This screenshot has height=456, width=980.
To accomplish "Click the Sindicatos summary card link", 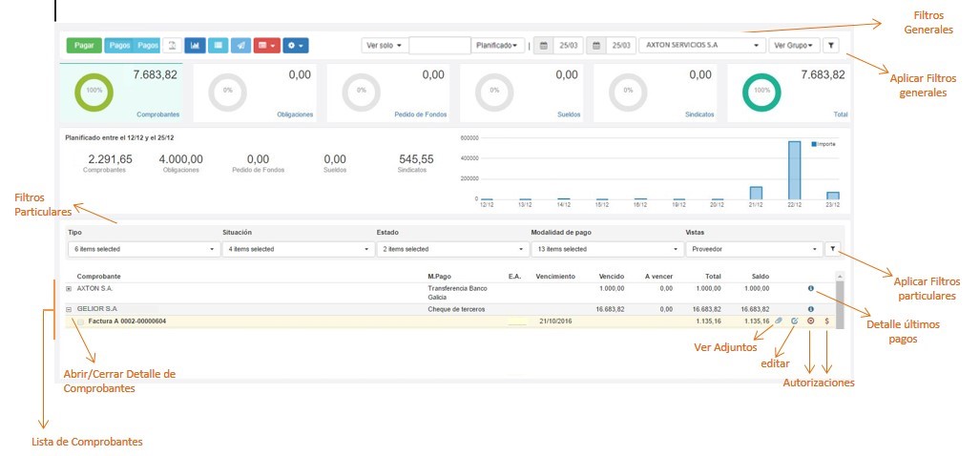I will 699,114.
